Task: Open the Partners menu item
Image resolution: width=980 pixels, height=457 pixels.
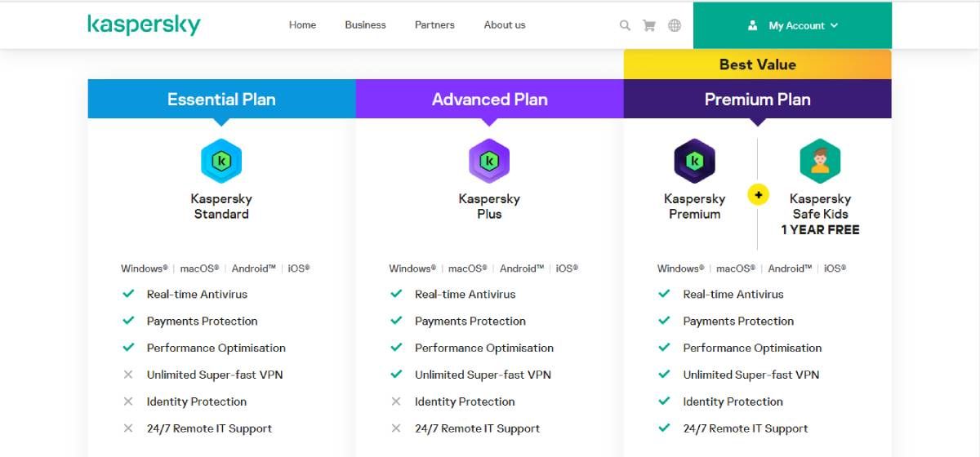Action: click(434, 24)
